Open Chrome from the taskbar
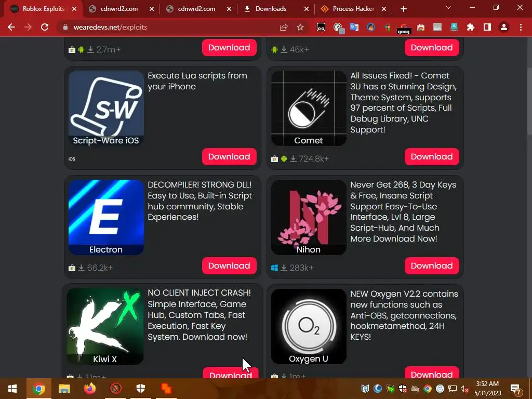532x399 pixels. click(38, 389)
